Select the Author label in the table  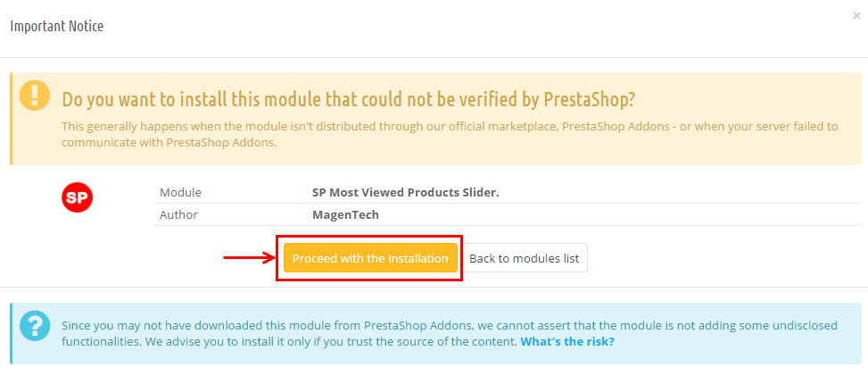[178, 214]
